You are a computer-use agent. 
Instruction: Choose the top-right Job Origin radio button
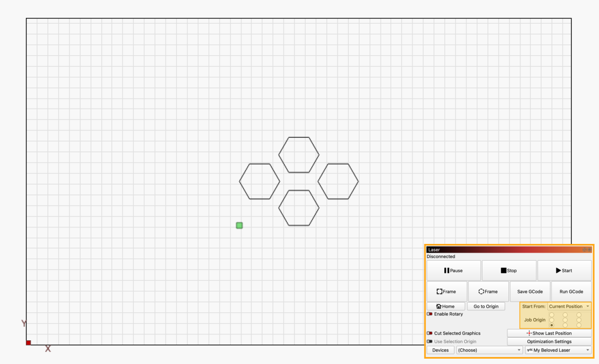(579, 314)
